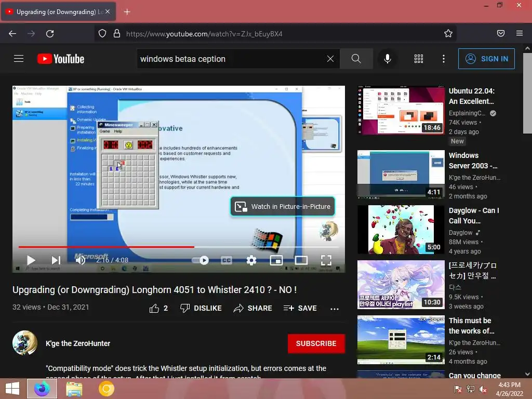Go back to the previous page

(12, 34)
